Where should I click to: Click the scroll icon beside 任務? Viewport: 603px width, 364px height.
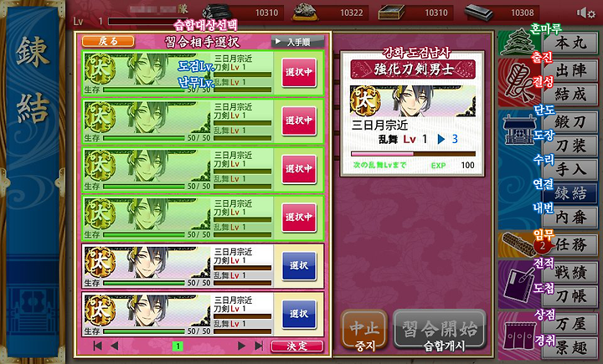[x=519, y=244]
